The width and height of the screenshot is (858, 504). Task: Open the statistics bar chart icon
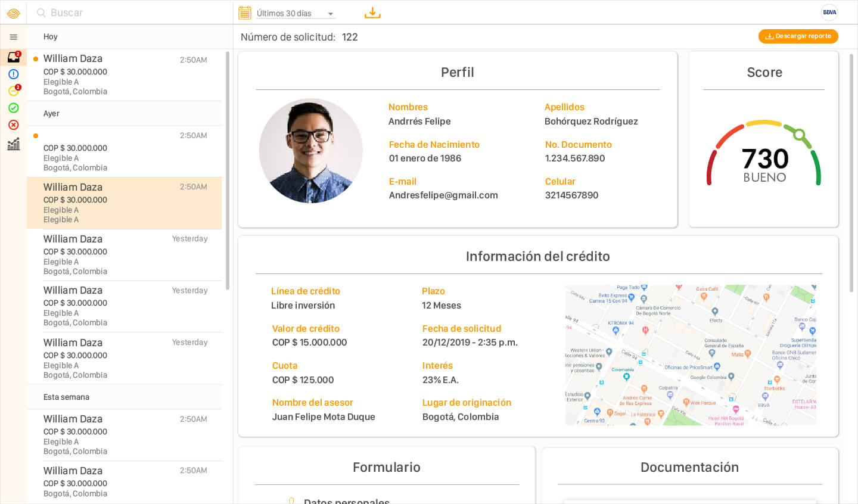click(x=13, y=144)
